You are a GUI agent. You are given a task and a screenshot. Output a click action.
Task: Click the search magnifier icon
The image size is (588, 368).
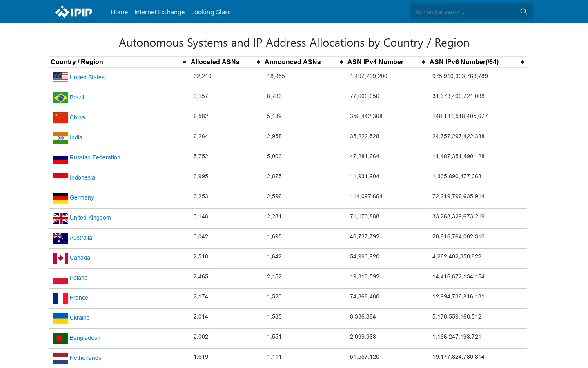pyautogui.click(x=523, y=12)
